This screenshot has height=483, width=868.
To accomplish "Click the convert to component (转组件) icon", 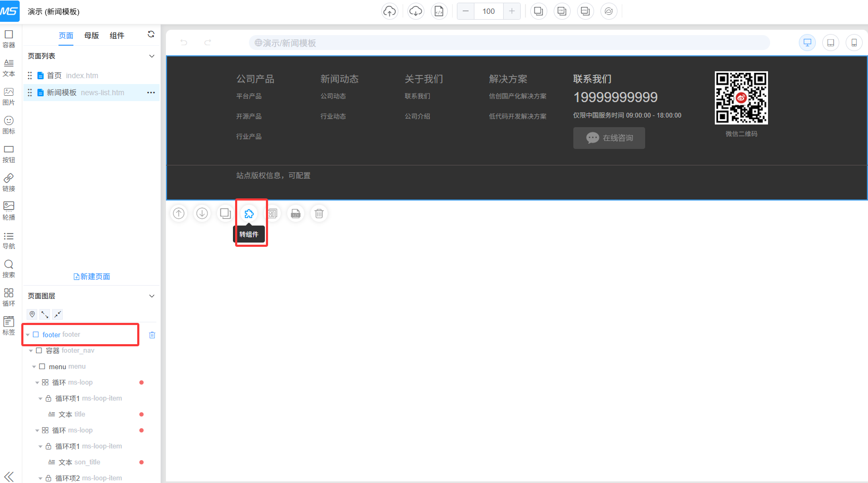I will coord(249,214).
